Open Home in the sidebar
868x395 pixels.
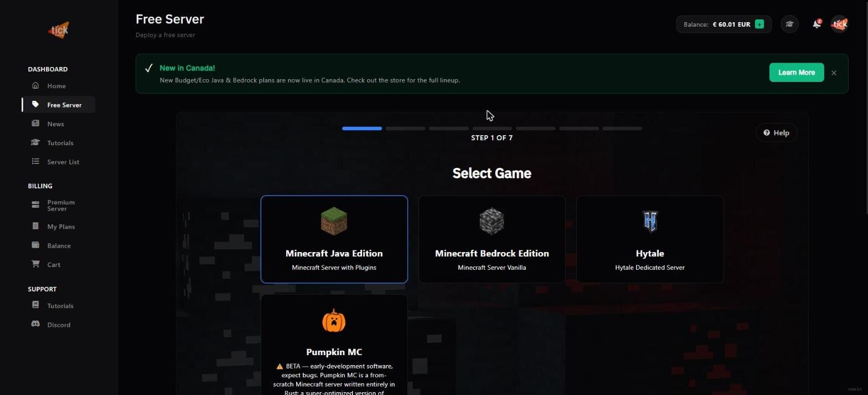click(58, 86)
